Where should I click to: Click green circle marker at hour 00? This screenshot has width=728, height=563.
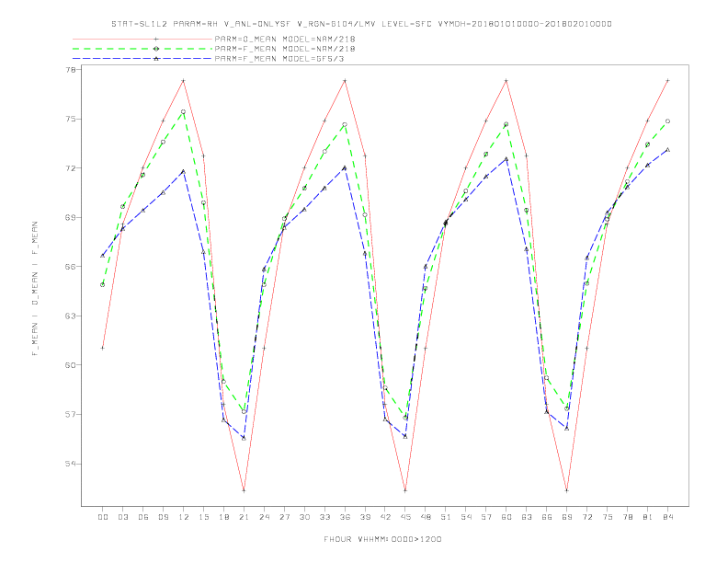(103, 285)
